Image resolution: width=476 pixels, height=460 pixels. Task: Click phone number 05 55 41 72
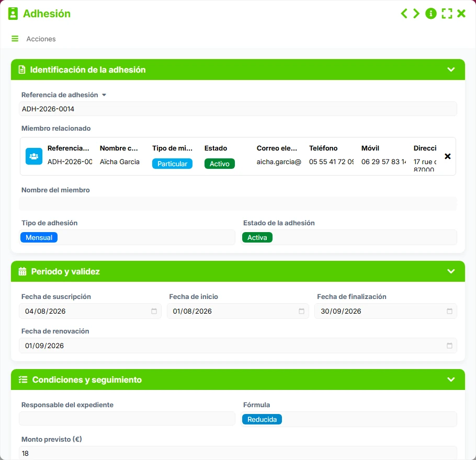(x=331, y=162)
